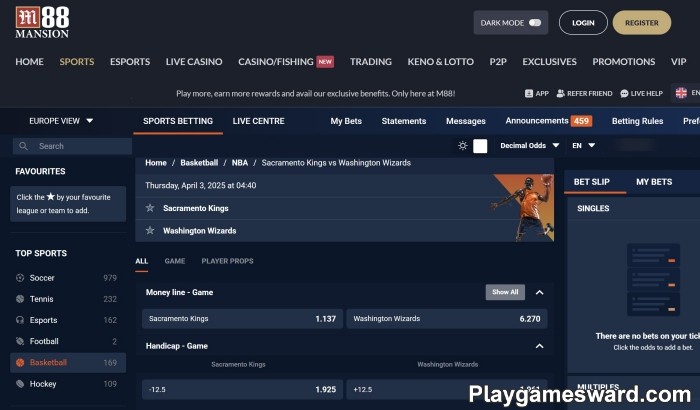Click the Tennis icon in Top Sports
The width and height of the screenshot is (700, 410).
(x=20, y=299)
